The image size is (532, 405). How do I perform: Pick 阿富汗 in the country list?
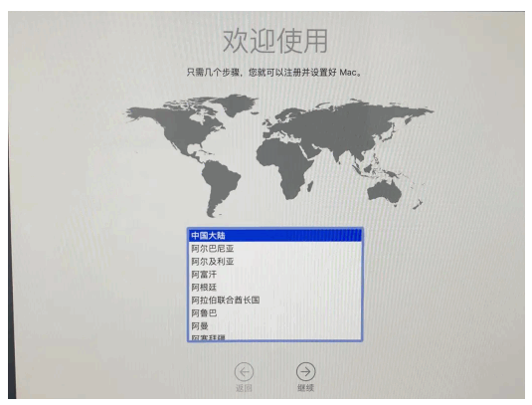pyautogui.click(x=274, y=275)
